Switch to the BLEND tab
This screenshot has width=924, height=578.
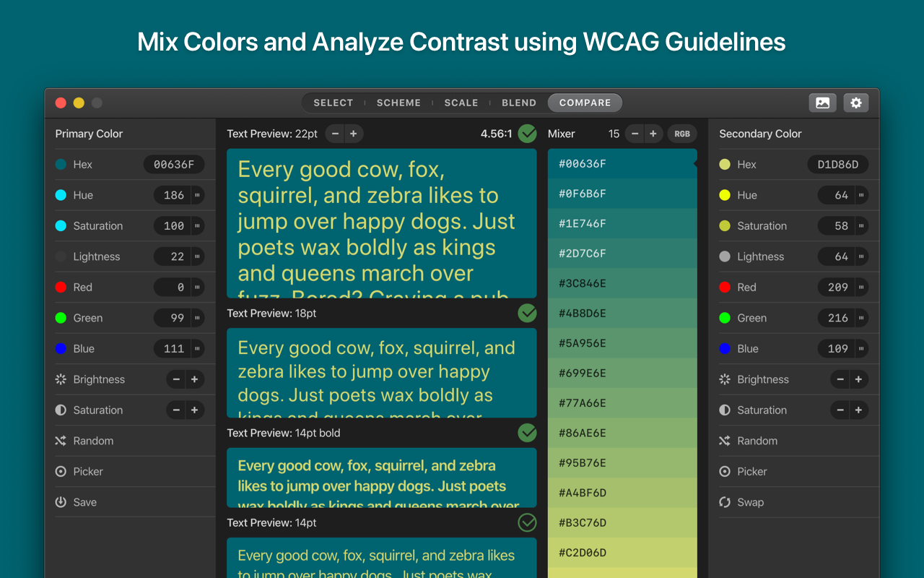pyautogui.click(x=519, y=103)
